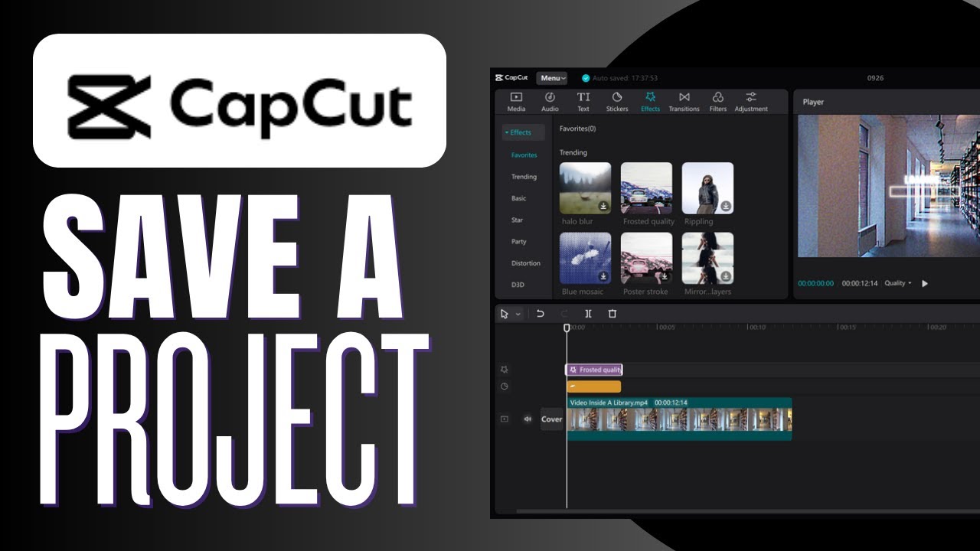The width and height of the screenshot is (980, 551).
Task: Click the Favorites(0) heading
Action: click(577, 129)
